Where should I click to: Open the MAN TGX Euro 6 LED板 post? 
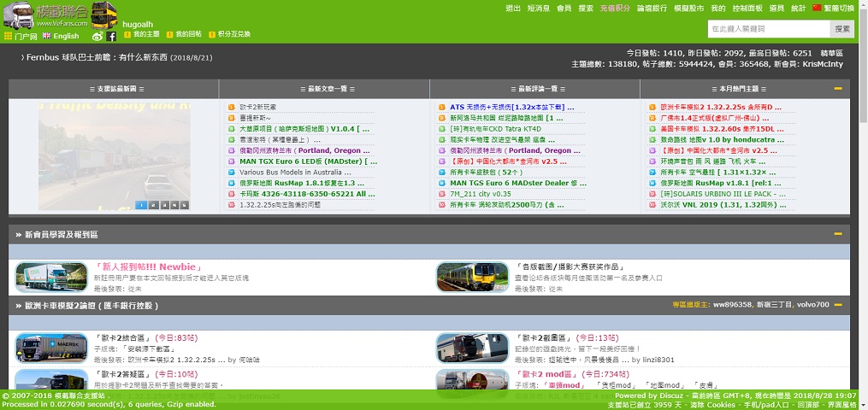[x=309, y=161]
